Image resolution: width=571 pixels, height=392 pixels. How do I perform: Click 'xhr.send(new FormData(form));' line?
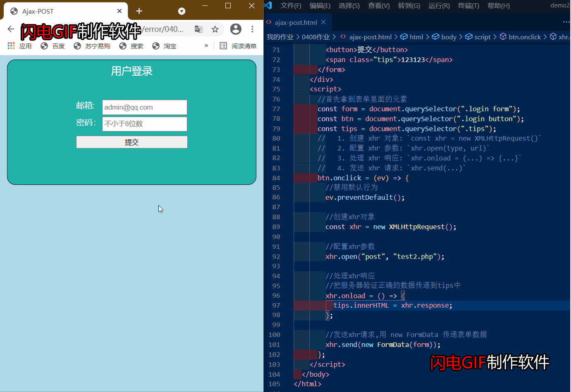click(x=383, y=344)
